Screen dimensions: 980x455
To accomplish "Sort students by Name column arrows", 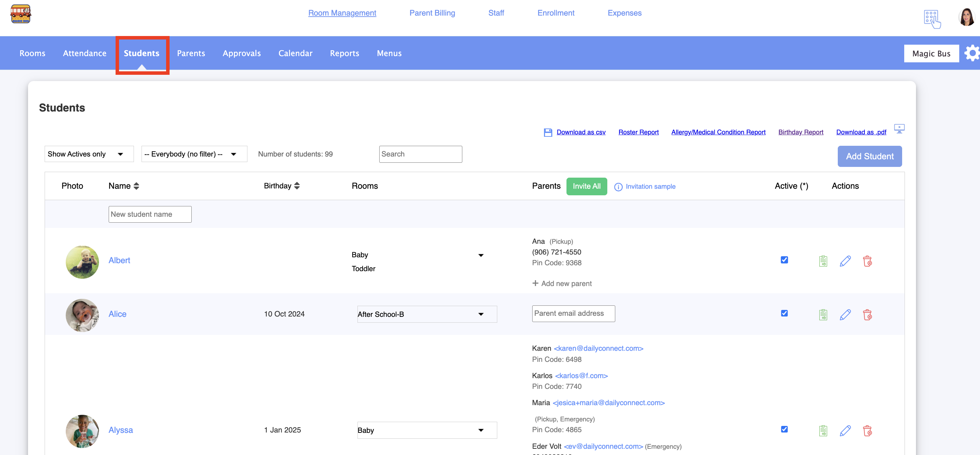I will click(x=136, y=186).
